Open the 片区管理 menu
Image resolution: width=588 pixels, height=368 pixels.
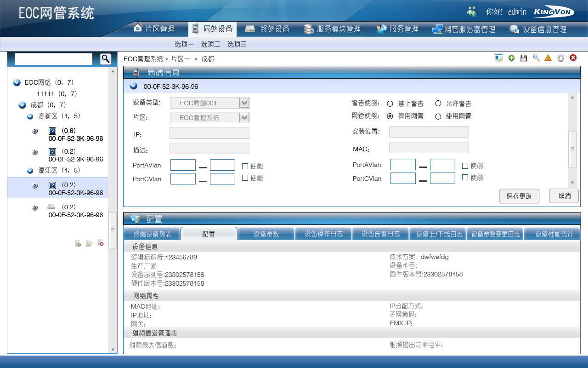click(x=154, y=29)
